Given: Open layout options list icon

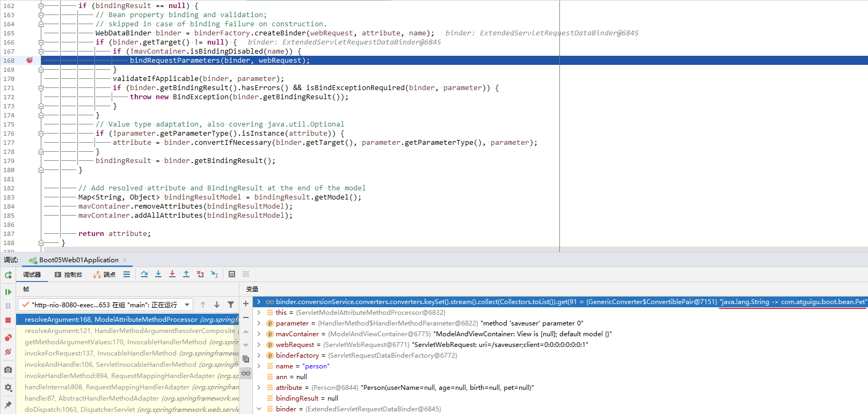Looking at the screenshot, I should pyautogui.click(x=127, y=275).
